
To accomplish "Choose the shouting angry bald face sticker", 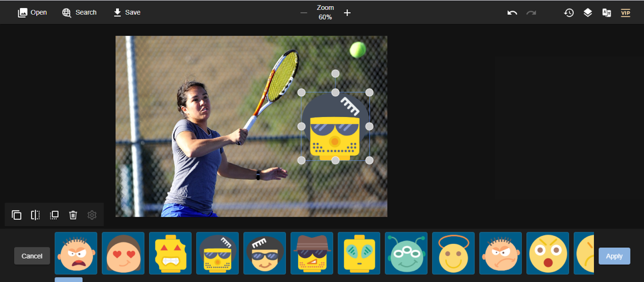I will 76,253.
